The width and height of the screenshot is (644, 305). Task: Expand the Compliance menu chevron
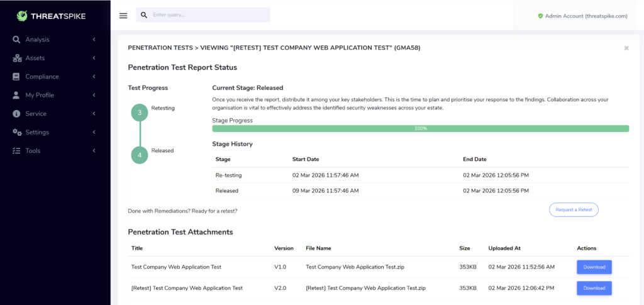pyautogui.click(x=94, y=77)
